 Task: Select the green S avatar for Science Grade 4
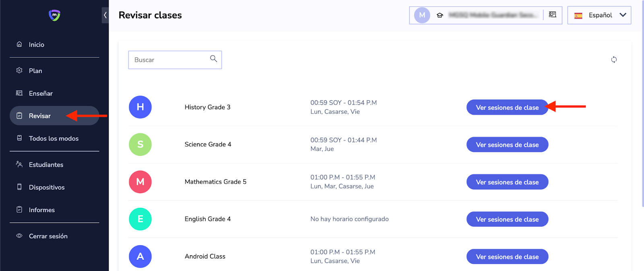pos(140,145)
